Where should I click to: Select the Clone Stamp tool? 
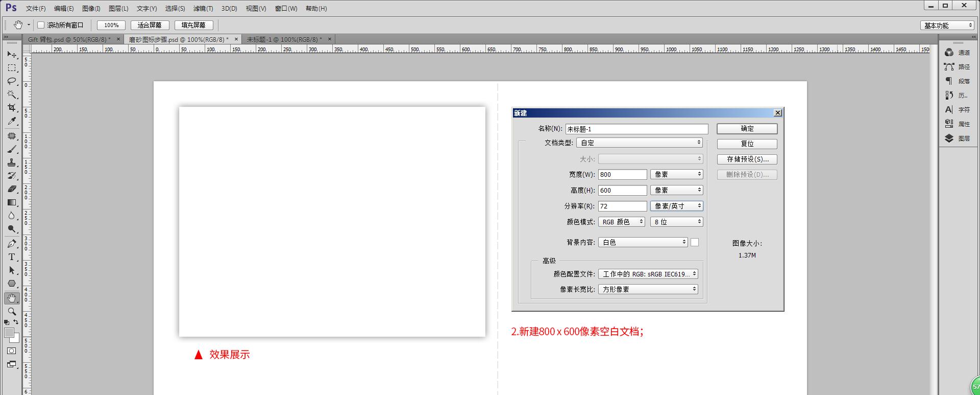12,162
